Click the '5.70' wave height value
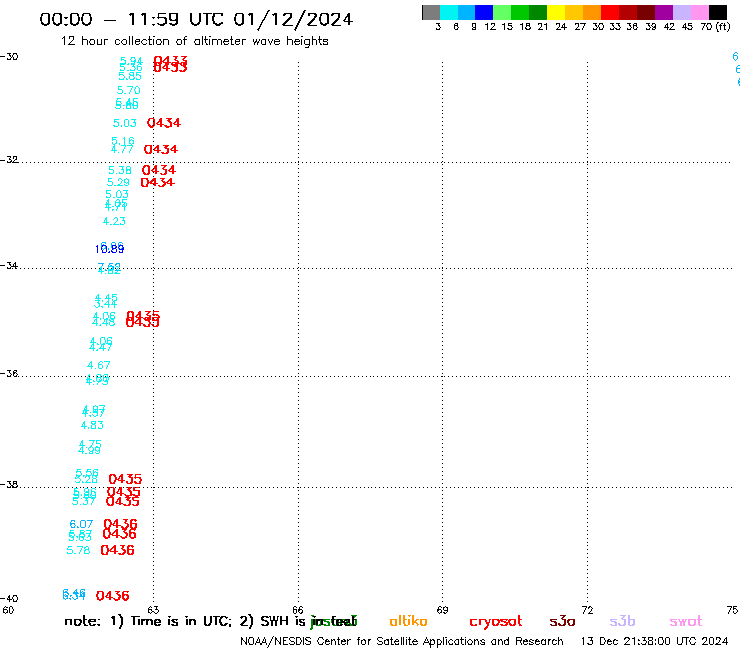 coord(128,90)
